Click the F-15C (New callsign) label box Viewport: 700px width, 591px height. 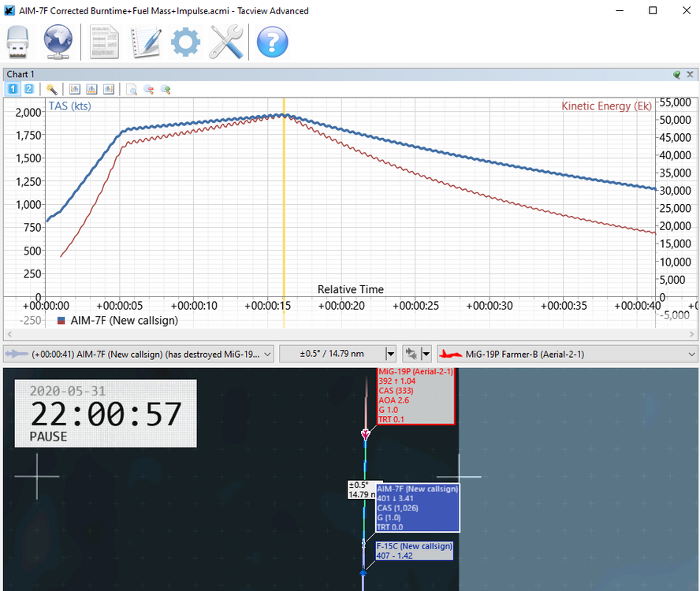coord(415,551)
